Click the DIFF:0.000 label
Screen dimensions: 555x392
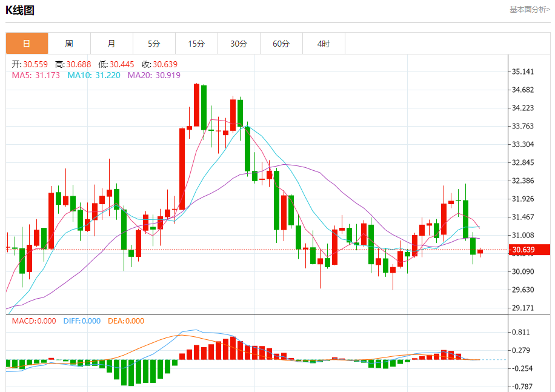pyautogui.click(x=82, y=321)
